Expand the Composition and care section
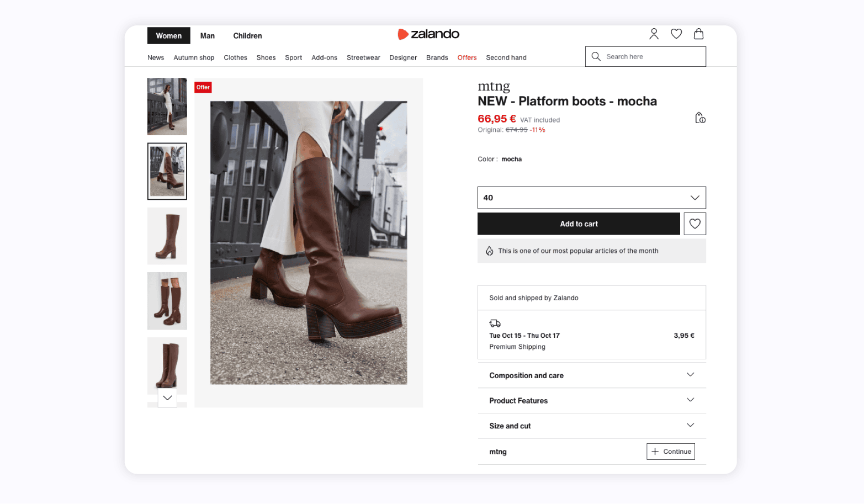 click(x=591, y=375)
